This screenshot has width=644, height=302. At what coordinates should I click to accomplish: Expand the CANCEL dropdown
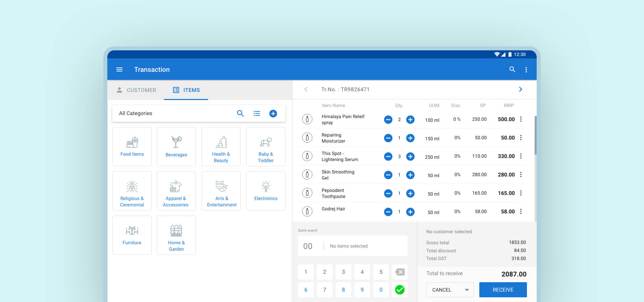pyautogui.click(x=467, y=290)
